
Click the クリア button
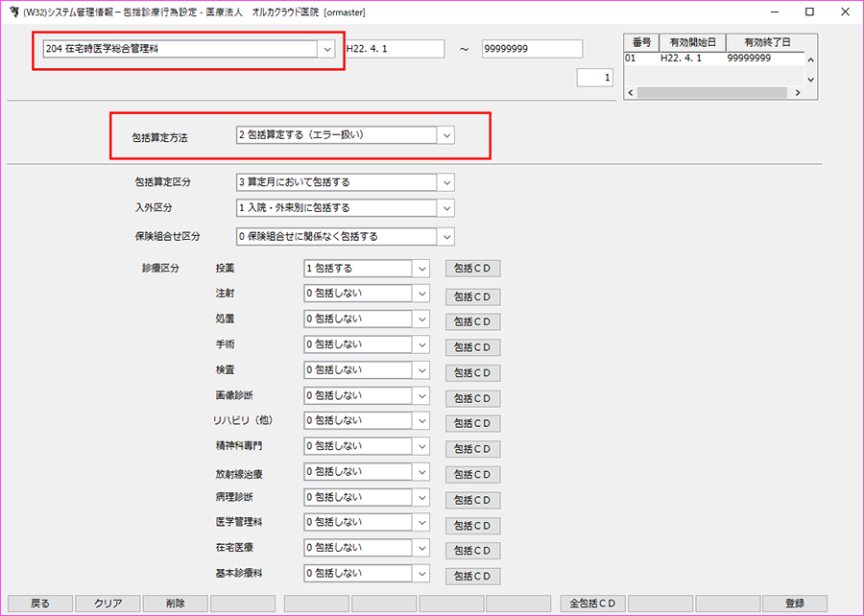[108, 604]
